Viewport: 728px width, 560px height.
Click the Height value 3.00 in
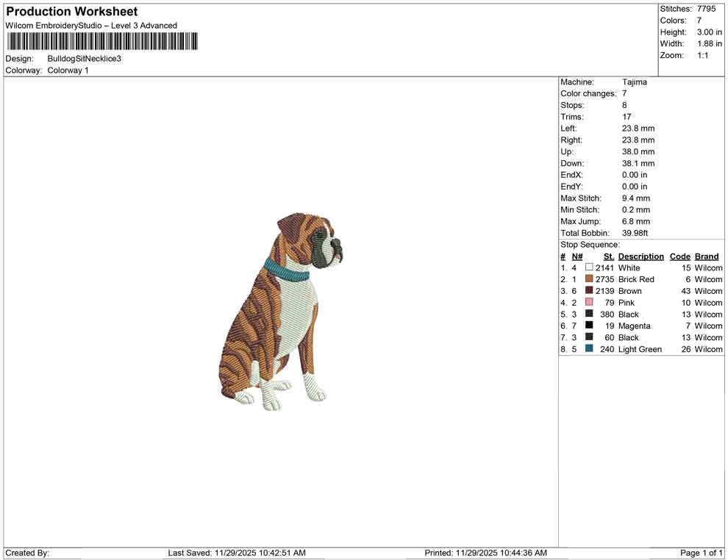(x=709, y=32)
